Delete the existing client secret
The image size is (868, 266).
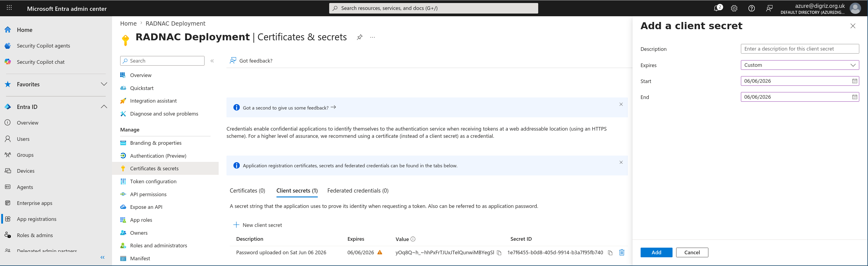click(x=622, y=252)
